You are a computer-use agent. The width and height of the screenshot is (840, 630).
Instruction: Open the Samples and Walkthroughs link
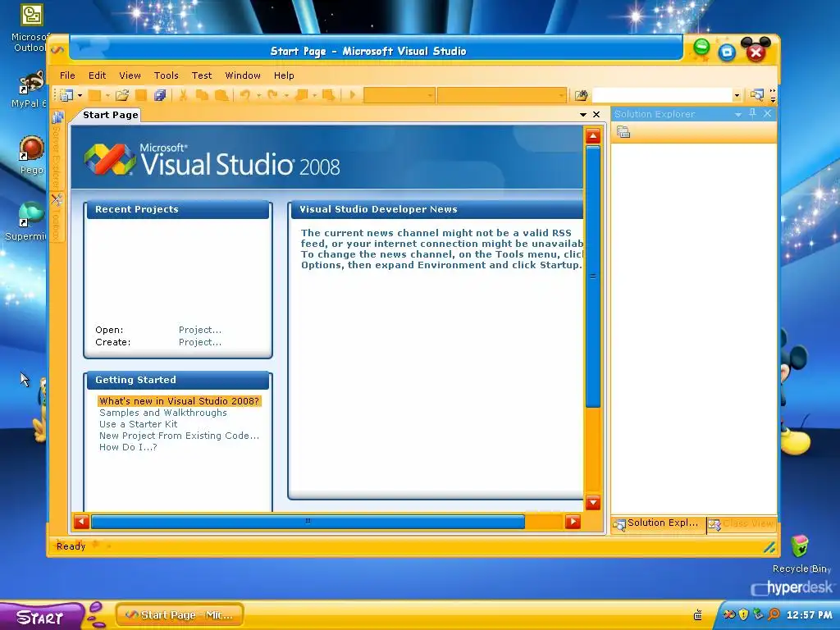coord(163,413)
